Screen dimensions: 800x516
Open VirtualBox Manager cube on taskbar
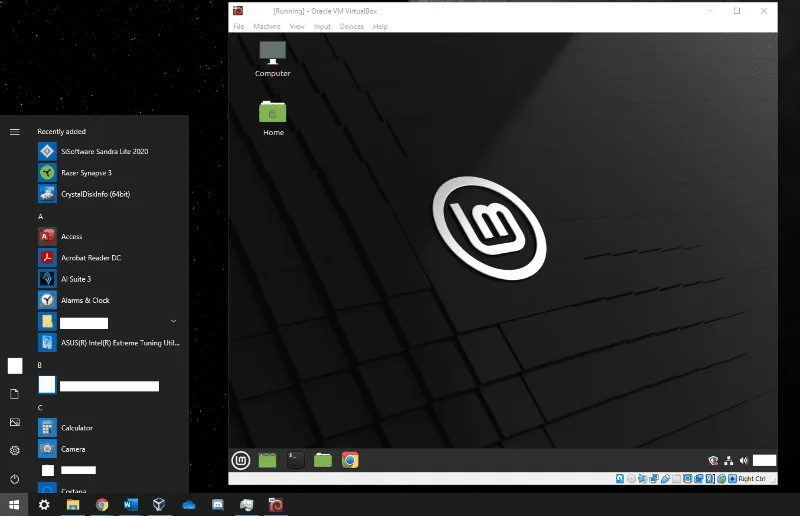[159, 505]
